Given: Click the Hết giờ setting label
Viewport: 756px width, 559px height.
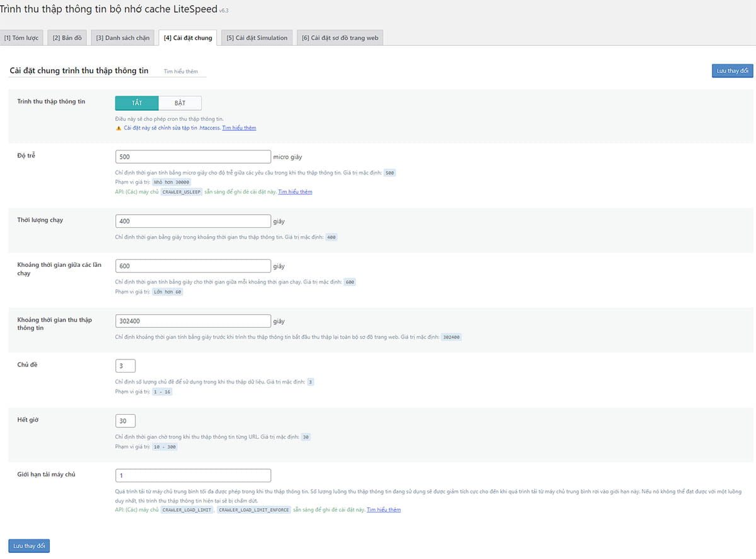Looking at the screenshot, I should tap(28, 419).
